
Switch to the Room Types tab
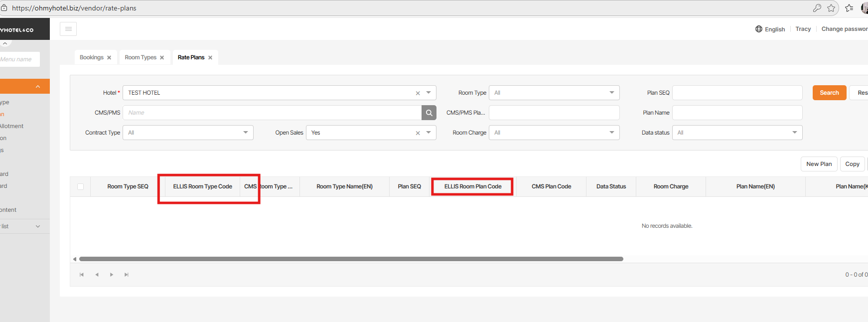coord(140,57)
